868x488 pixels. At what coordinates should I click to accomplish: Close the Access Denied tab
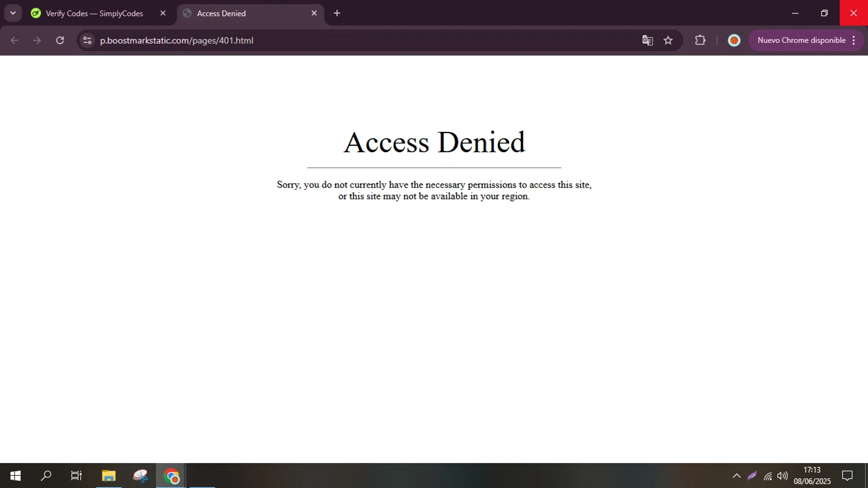[314, 13]
